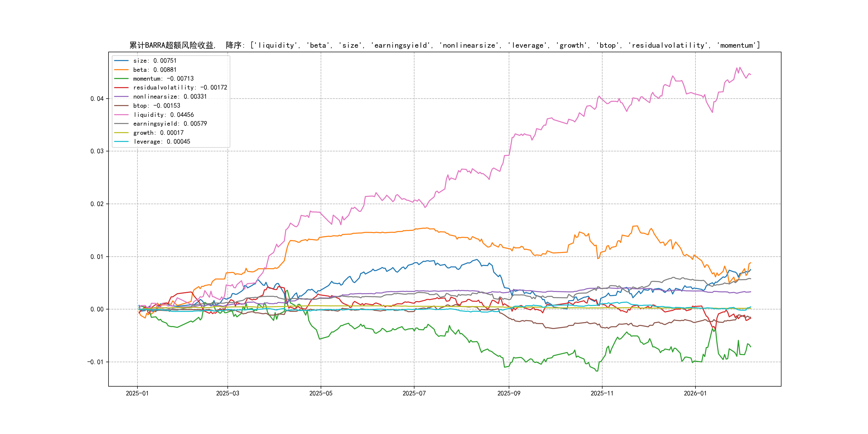Click the 2025-05 x-axis tick label

pos(321,393)
